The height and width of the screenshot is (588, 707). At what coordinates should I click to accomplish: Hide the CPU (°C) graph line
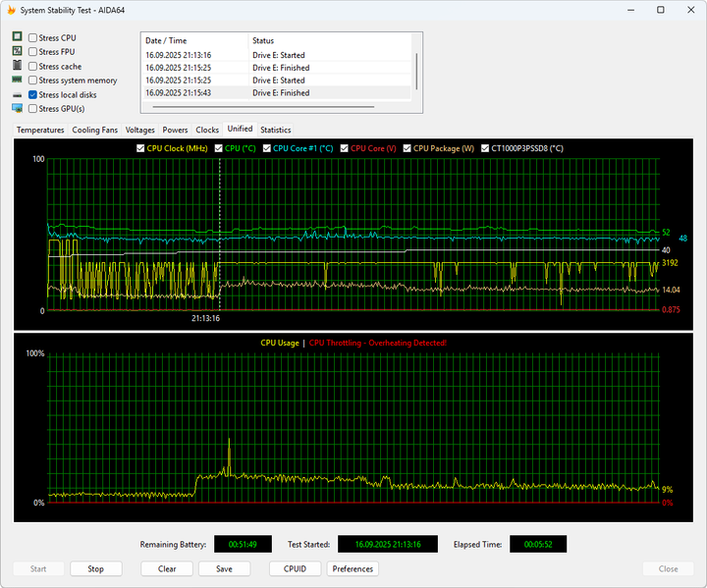click(219, 148)
